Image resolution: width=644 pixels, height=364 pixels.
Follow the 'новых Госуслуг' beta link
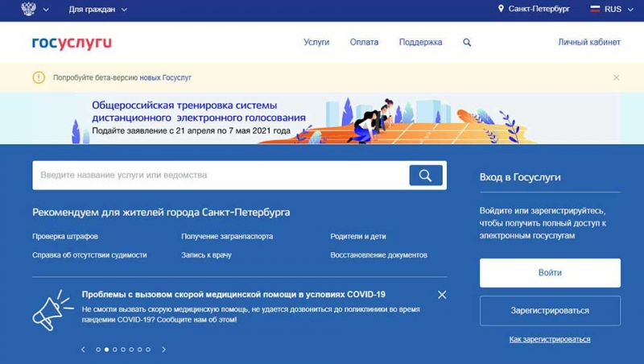click(165, 77)
